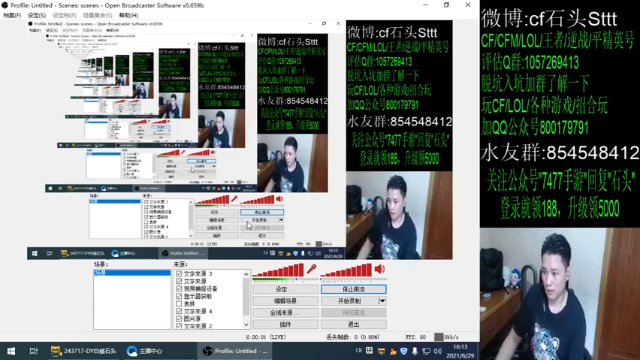The height and width of the screenshot is (360, 640).
Task: Click the sources list scrollbar thumb
Action: coord(246,296)
